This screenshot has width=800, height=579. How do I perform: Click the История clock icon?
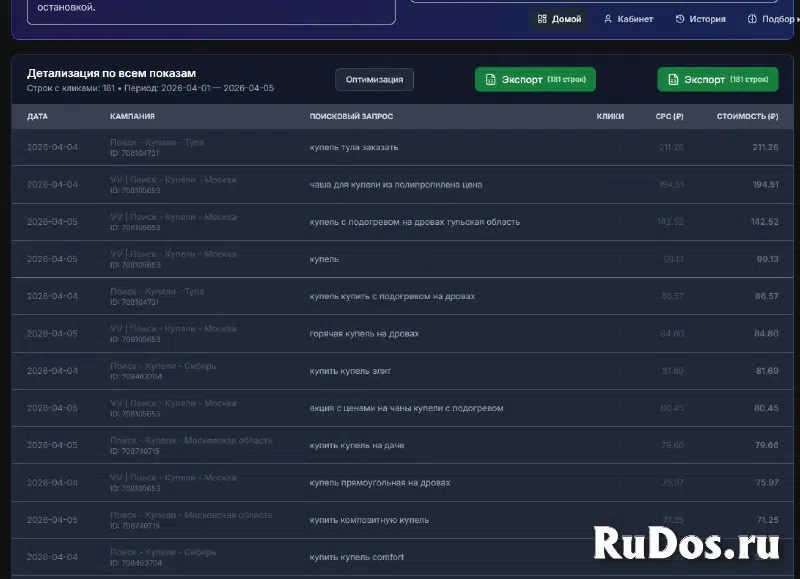click(x=680, y=19)
